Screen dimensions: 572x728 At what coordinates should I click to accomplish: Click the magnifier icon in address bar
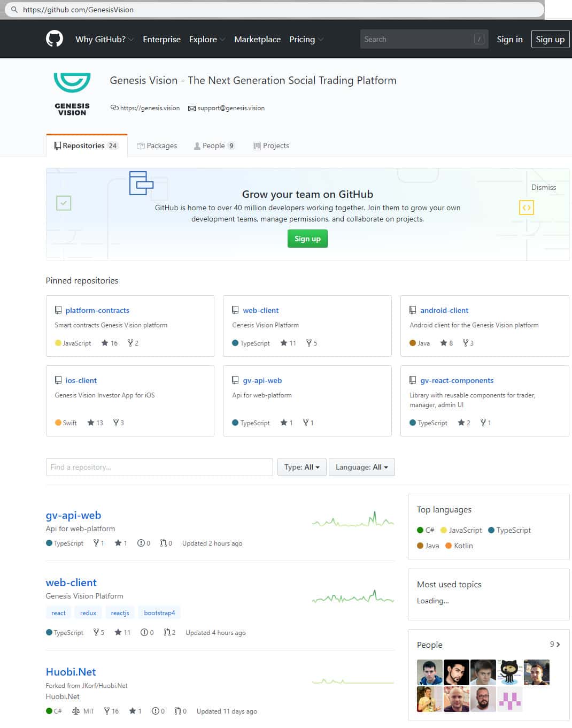click(x=14, y=10)
